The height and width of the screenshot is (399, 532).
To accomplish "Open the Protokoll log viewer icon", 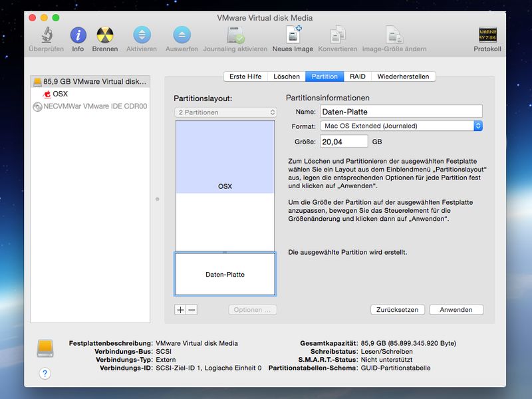I will tap(487, 35).
